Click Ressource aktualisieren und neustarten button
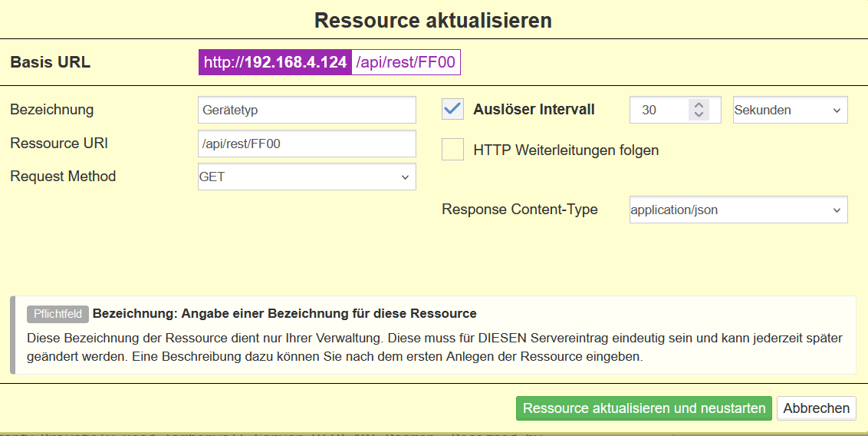Viewport: 868px width, 436px height. tap(644, 408)
